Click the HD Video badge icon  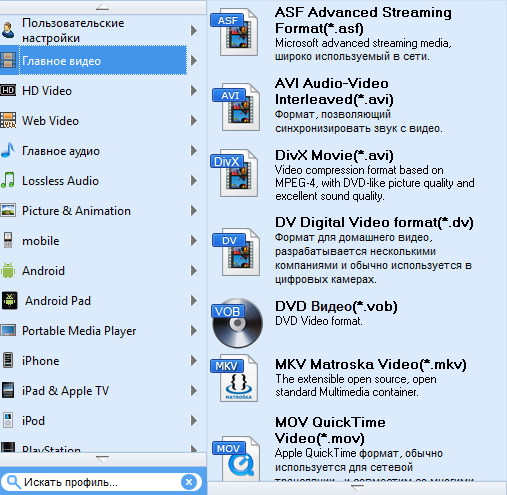[8, 90]
